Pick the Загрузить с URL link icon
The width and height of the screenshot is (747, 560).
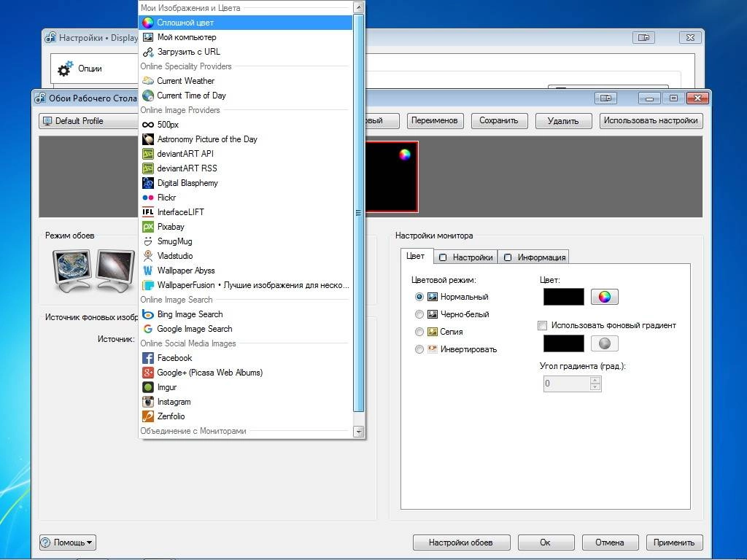point(148,52)
